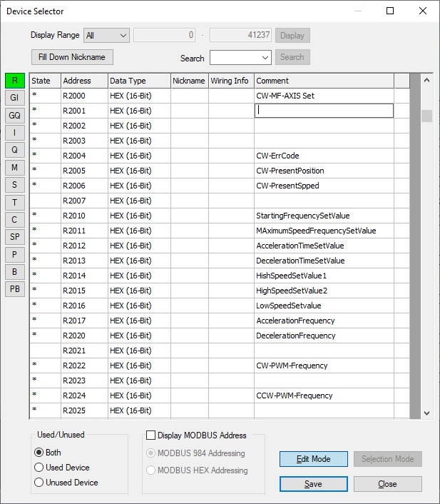The width and height of the screenshot is (440, 504).
Task: Click the Data Type column header
Action: point(139,81)
